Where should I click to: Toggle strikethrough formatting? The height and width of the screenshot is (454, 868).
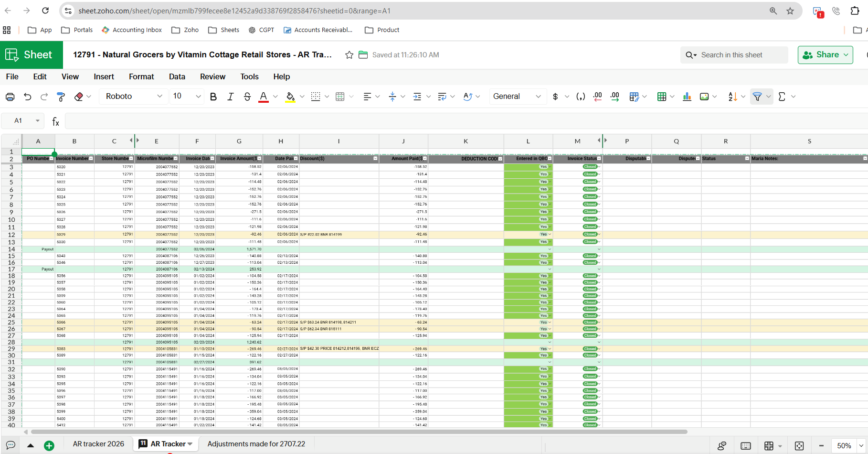point(247,97)
